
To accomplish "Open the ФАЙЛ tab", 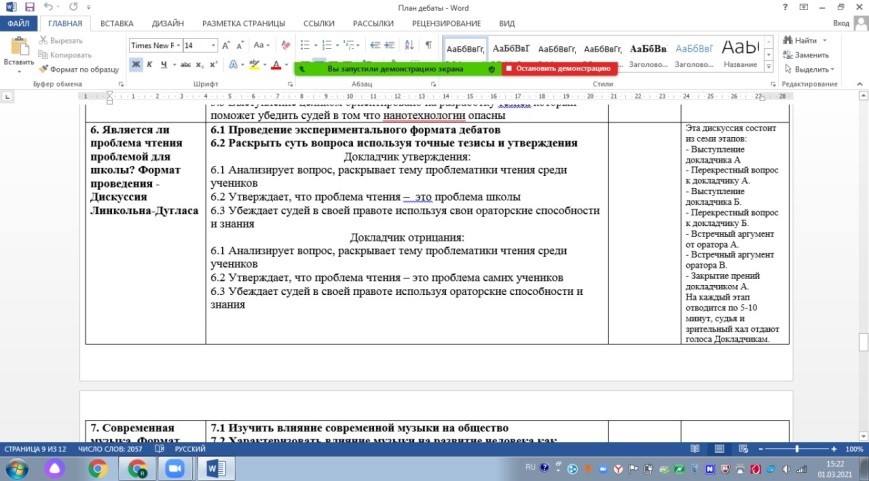I will tap(18, 23).
